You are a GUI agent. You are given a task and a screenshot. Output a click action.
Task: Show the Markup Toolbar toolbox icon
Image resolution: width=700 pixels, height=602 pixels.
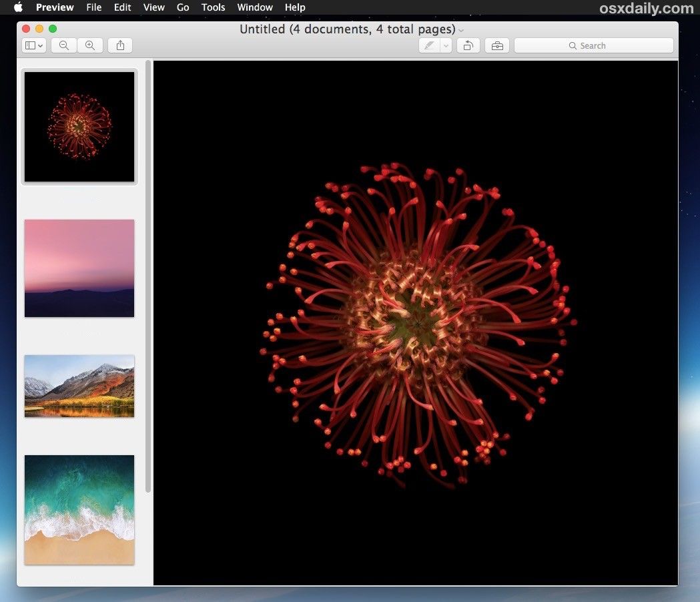click(x=496, y=45)
